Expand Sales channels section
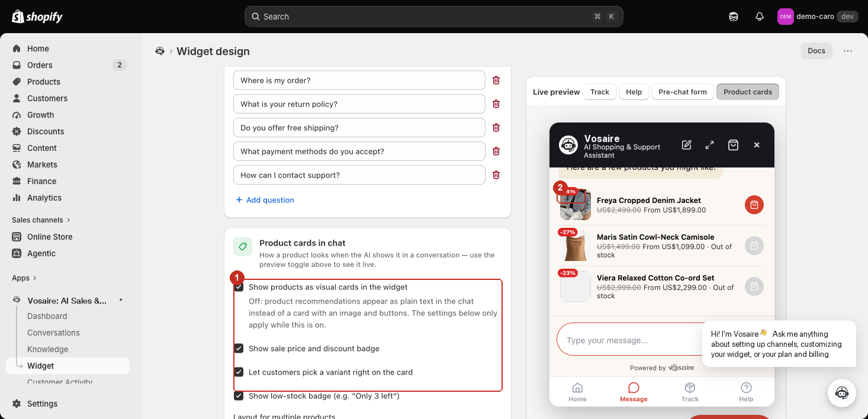 (x=41, y=220)
